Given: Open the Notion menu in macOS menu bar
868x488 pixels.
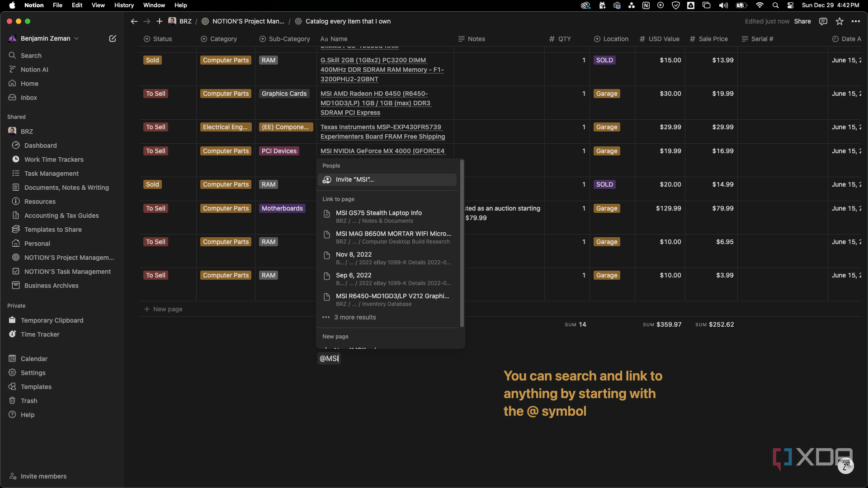Looking at the screenshot, I should (x=34, y=5).
